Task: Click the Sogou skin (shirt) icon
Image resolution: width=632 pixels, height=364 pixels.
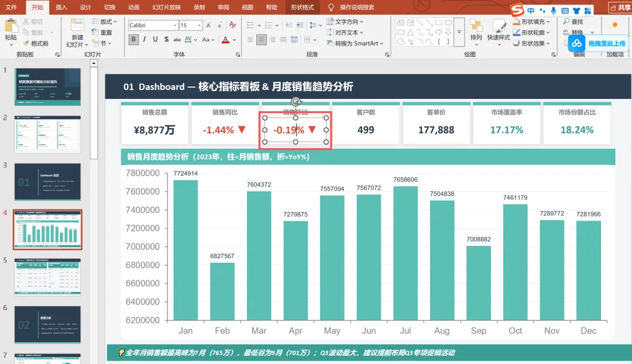Action: pyautogui.click(x=576, y=11)
